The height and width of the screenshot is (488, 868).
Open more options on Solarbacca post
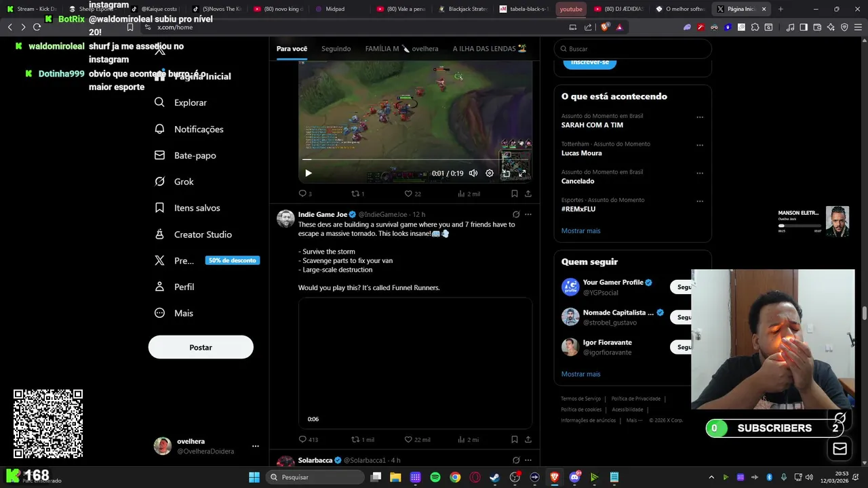pyautogui.click(x=528, y=460)
